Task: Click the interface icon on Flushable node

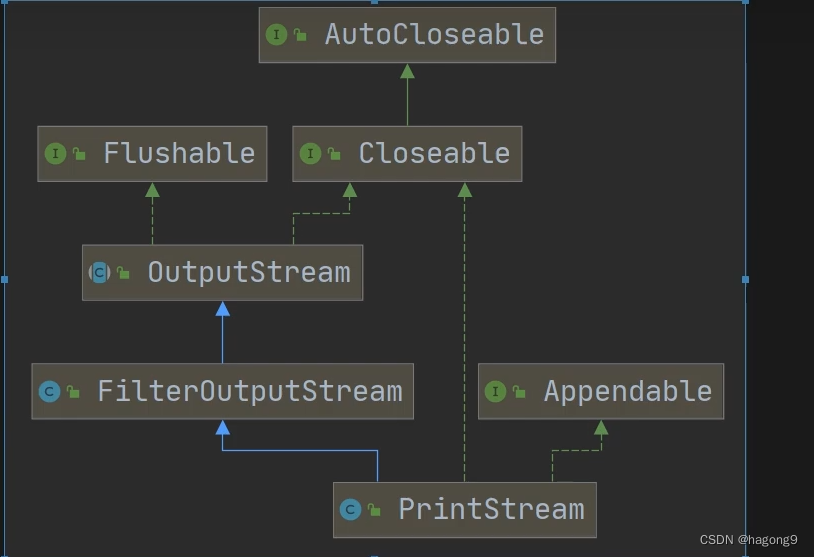Action: (x=55, y=154)
